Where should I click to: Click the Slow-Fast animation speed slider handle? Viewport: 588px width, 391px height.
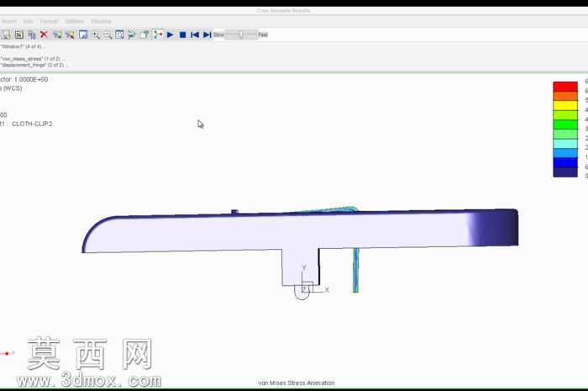[x=241, y=35]
